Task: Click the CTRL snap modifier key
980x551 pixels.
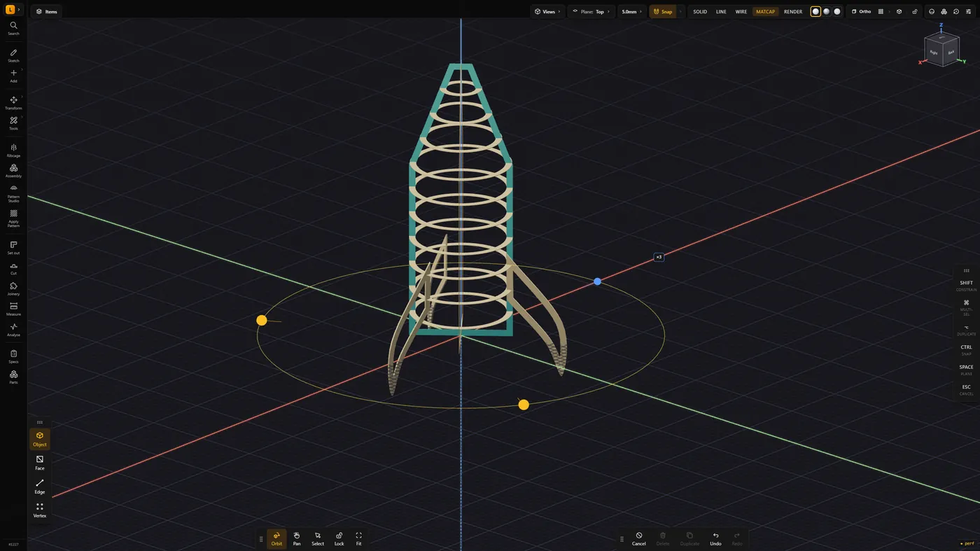Action: (x=966, y=349)
